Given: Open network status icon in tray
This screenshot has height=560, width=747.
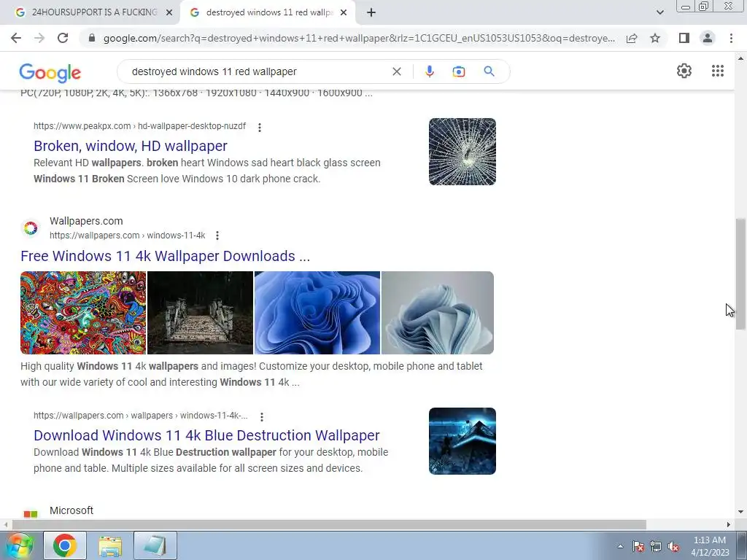Looking at the screenshot, I should click(656, 547).
